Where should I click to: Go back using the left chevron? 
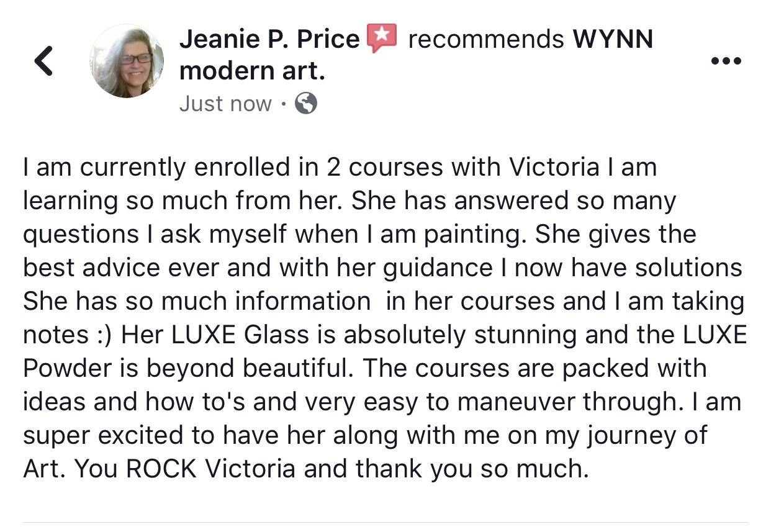(x=43, y=61)
